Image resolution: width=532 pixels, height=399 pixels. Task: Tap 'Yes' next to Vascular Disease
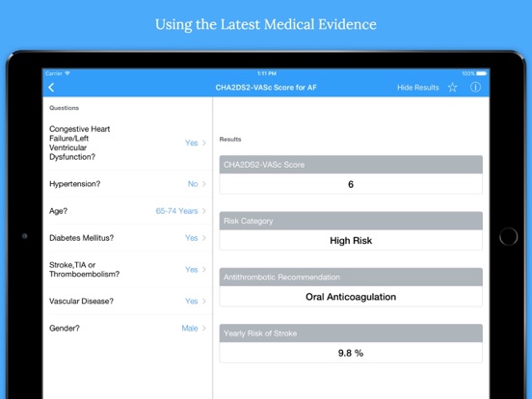click(192, 301)
